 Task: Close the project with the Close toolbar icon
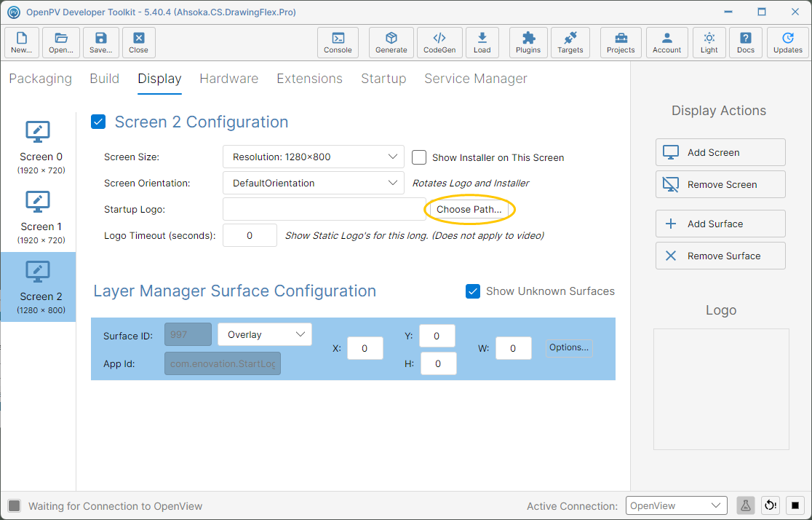pyautogui.click(x=139, y=42)
